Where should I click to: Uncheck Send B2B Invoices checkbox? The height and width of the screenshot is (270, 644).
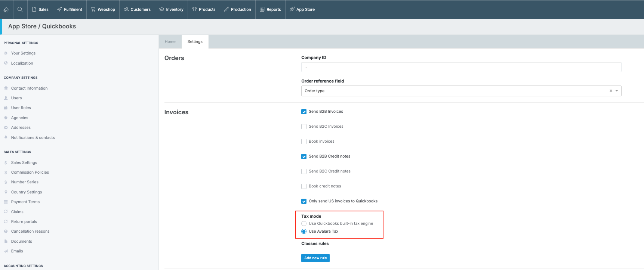point(304,112)
